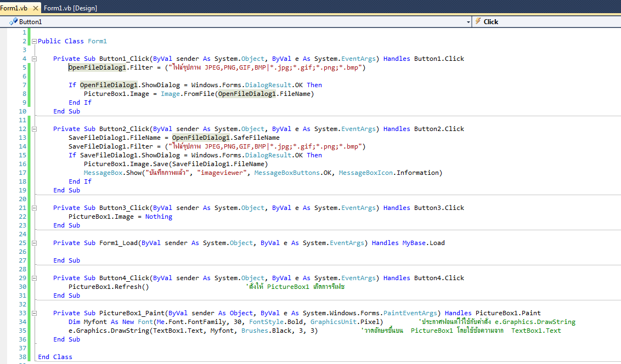Click the 'Nothing' keyword on line 22
The width and height of the screenshot is (621, 364).
[159, 217]
